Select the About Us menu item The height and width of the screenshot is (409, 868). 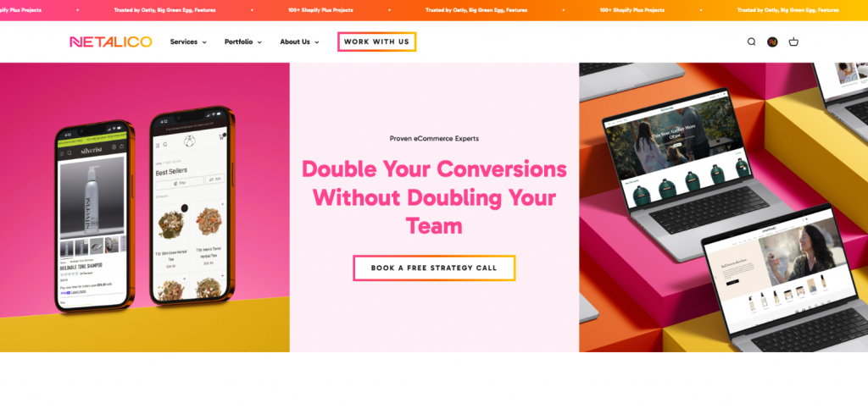tap(295, 41)
